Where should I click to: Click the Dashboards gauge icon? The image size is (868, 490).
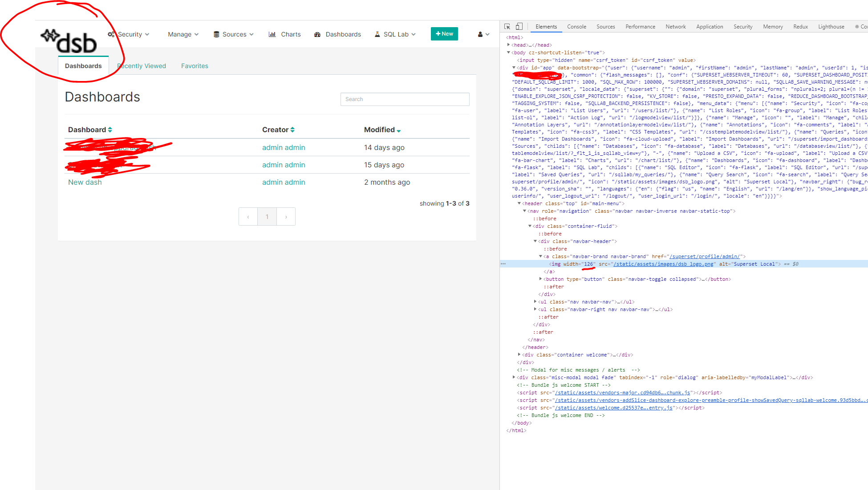[317, 34]
